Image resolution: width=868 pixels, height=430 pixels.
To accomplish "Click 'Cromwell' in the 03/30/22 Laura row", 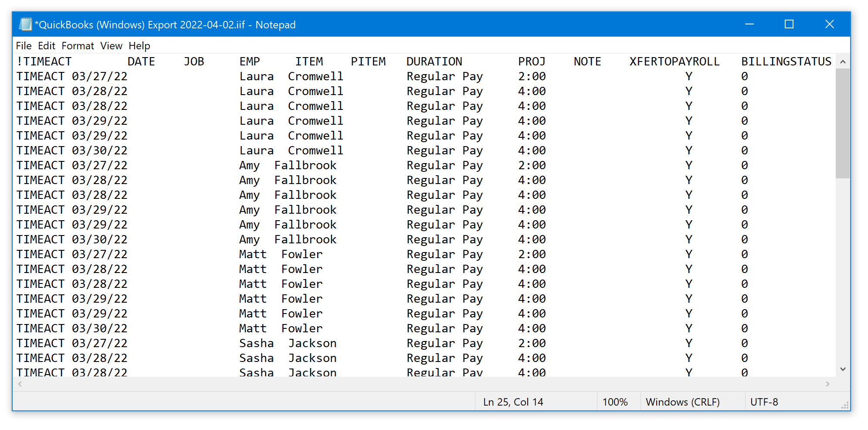I will 315,150.
